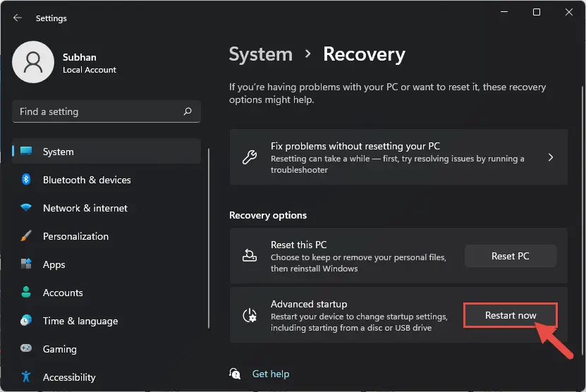Select Gaming in the sidebar
Screen dimensions: 586x392
point(106,349)
